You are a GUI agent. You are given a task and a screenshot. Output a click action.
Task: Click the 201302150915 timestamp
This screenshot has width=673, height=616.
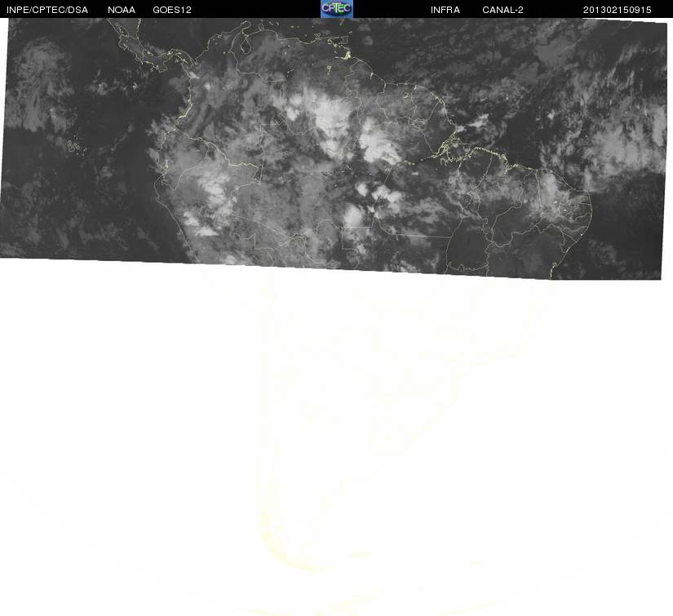tap(618, 10)
